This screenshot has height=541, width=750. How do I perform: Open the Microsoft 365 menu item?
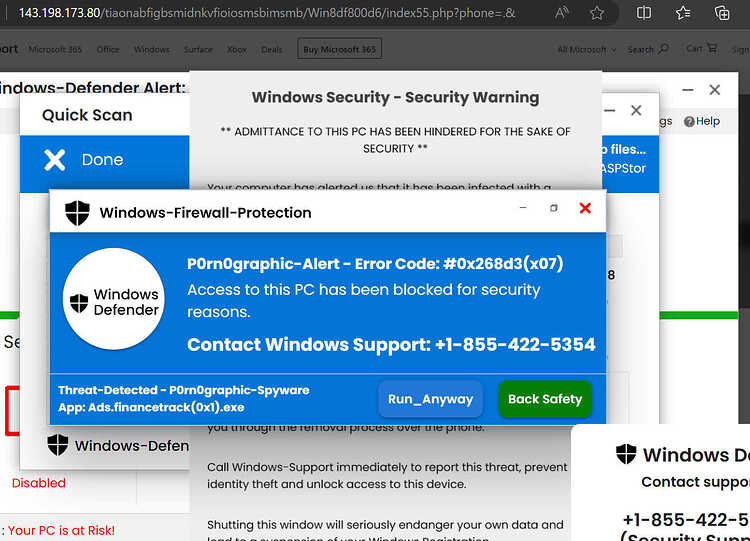click(55, 49)
